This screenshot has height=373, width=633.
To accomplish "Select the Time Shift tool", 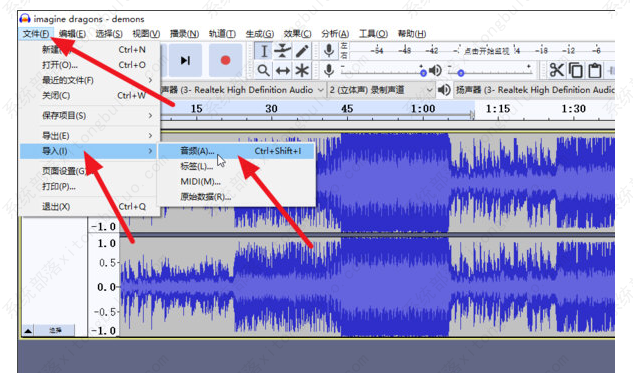I will pos(283,71).
